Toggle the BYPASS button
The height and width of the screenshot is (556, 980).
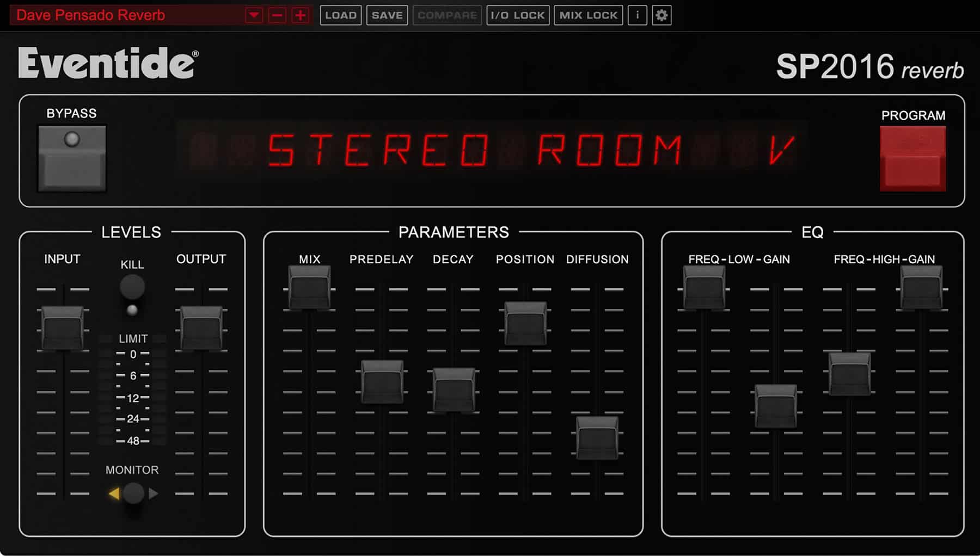tap(72, 158)
